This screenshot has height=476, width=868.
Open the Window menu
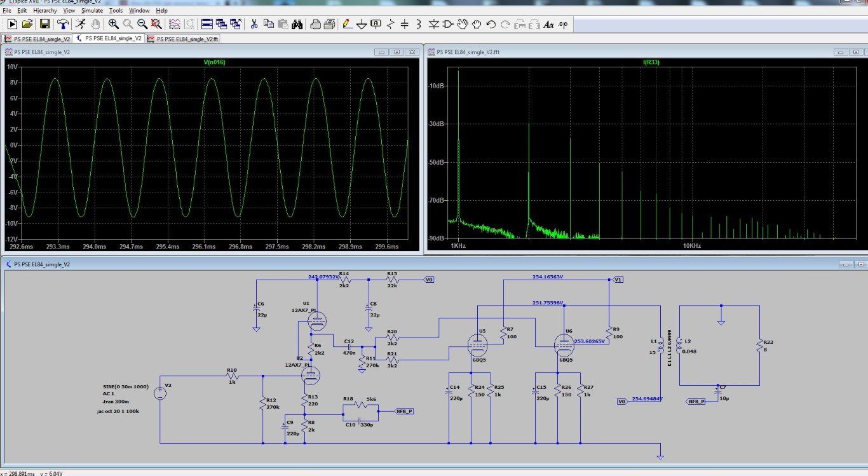point(139,11)
